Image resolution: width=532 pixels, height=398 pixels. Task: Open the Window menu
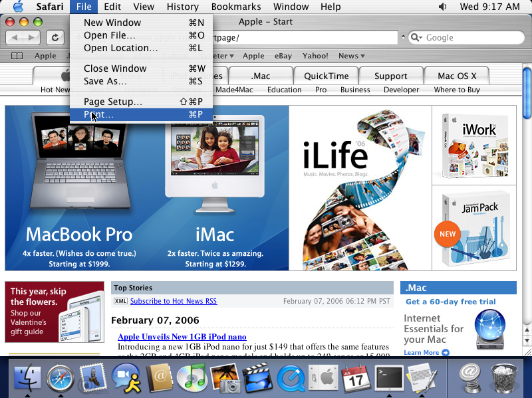(291, 7)
